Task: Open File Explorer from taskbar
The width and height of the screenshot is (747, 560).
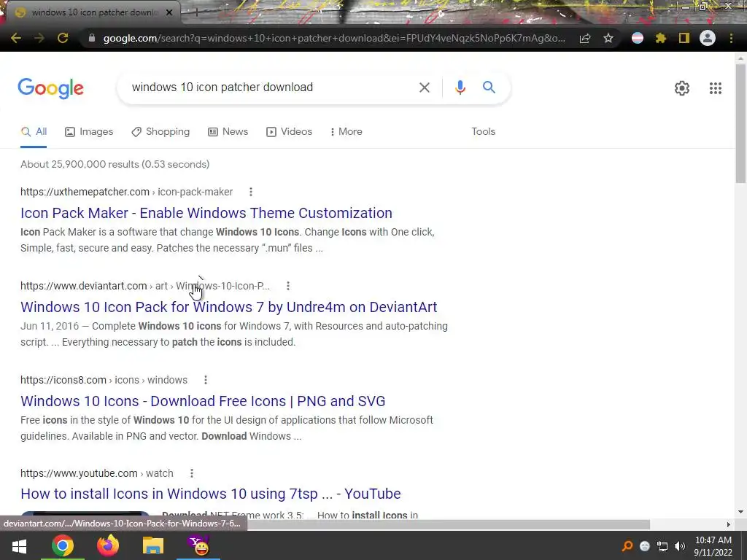Action: pyautogui.click(x=153, y=545)
